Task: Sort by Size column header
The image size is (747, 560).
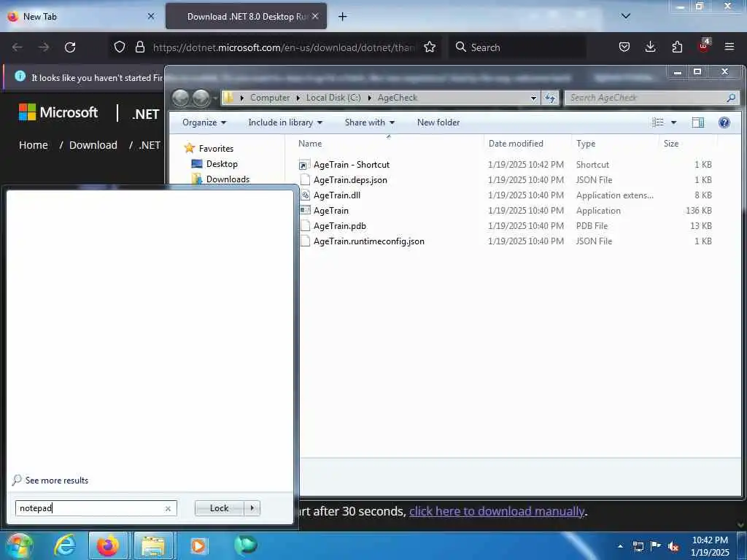Action: [x=671, y=144]
